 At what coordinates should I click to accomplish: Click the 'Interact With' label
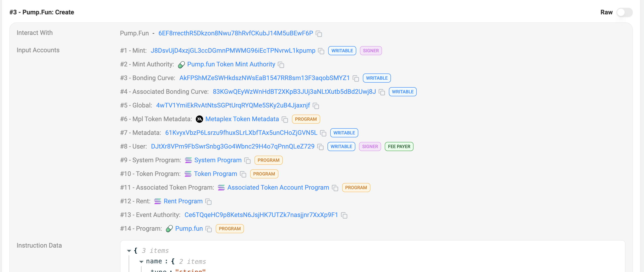[35, 33]
